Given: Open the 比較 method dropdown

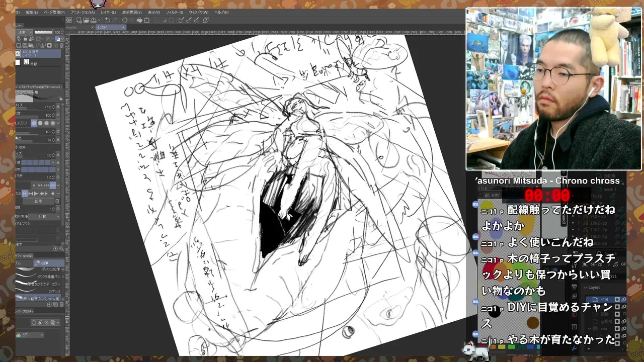Looking at the screenshot, I should (45, 216).
